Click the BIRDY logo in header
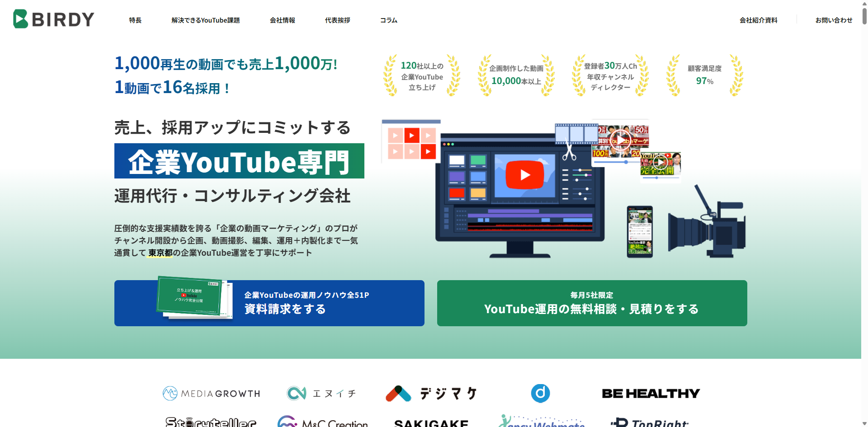 (54, 19)
